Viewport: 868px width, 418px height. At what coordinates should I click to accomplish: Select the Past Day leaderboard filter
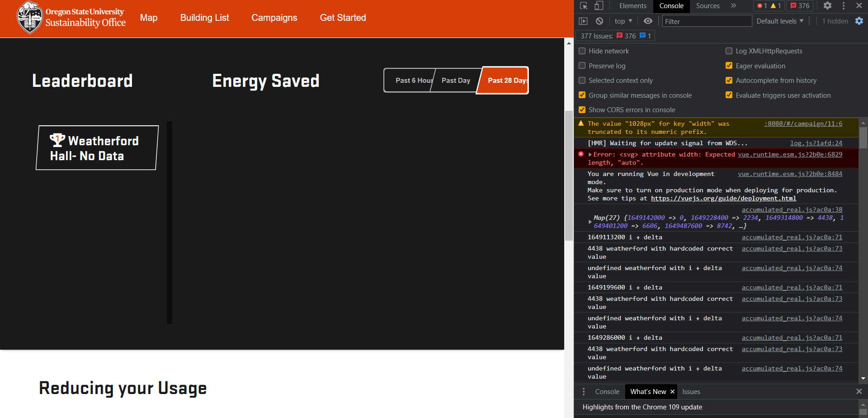click(455, 80)
